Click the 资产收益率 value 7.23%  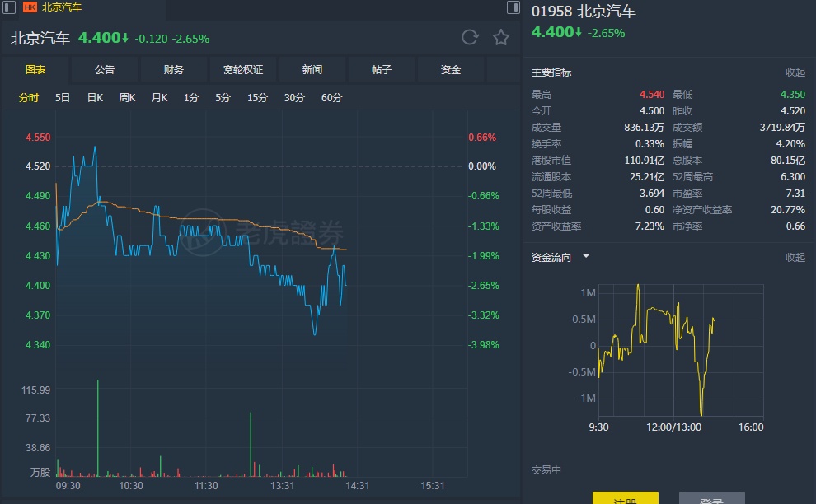point(650,226)
